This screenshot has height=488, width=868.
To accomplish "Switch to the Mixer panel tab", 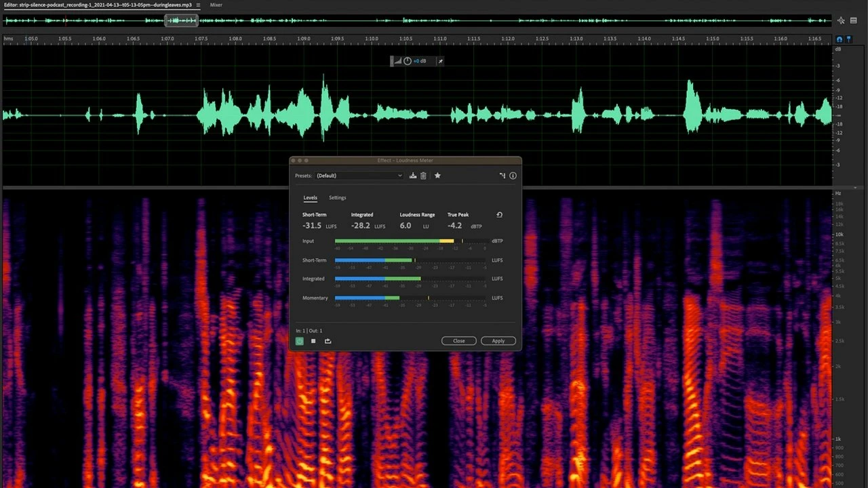I will point(216,5).
